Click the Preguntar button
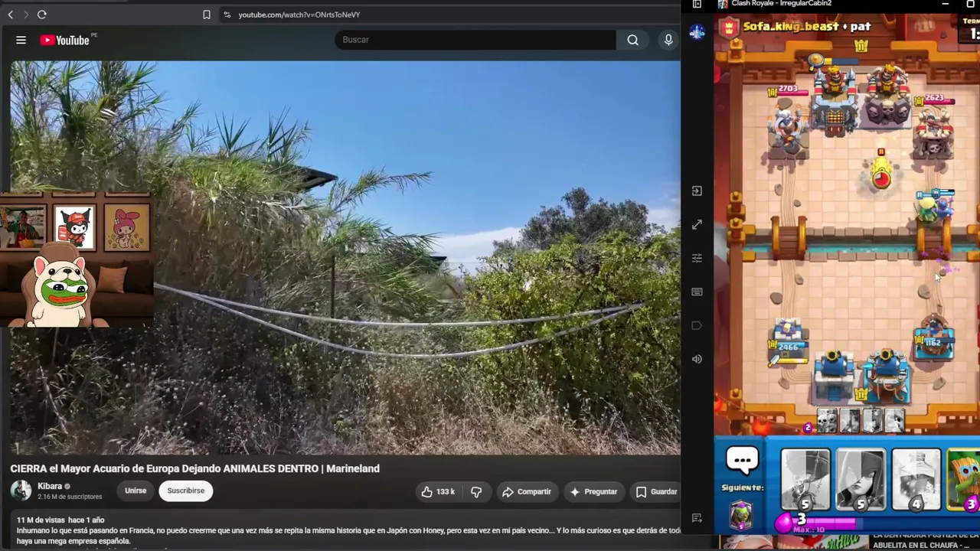The width and height of the screenshot is (980, 551). click(x=593, y=491)
